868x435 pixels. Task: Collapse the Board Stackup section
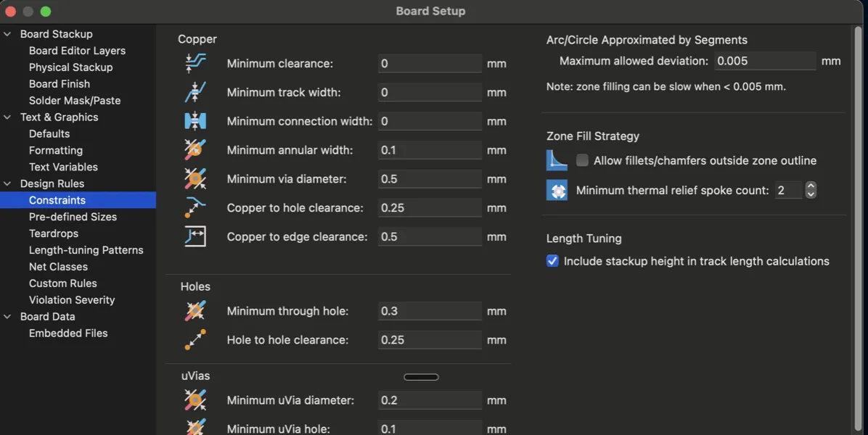click(7, 33)
